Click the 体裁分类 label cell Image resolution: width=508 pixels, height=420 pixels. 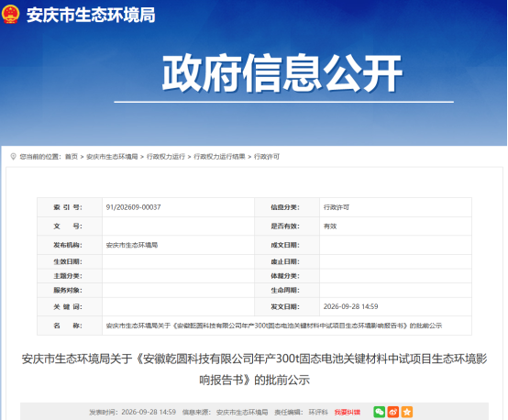[x=287, y=276]
